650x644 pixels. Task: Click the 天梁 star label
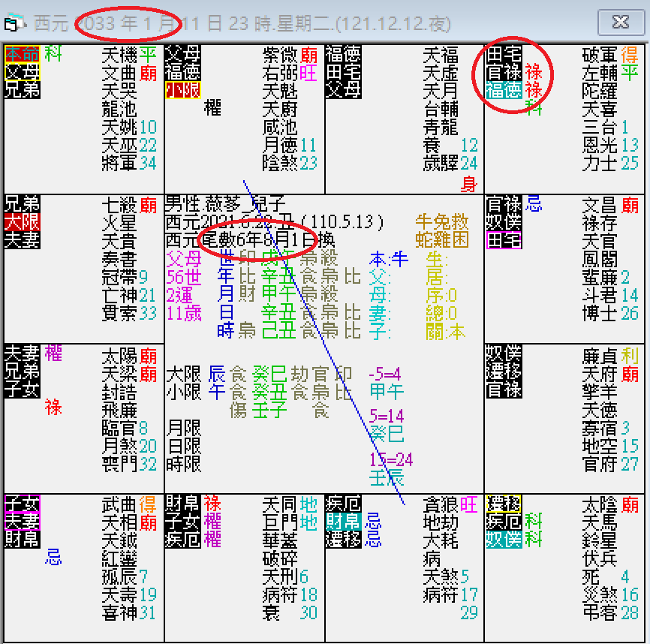(x=119, y=375)
